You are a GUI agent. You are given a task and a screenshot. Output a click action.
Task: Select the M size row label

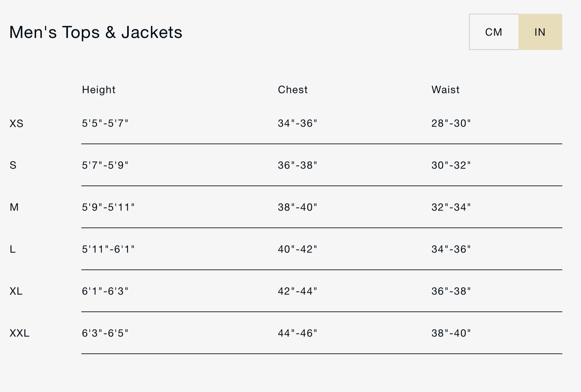[x=14, y=207]
